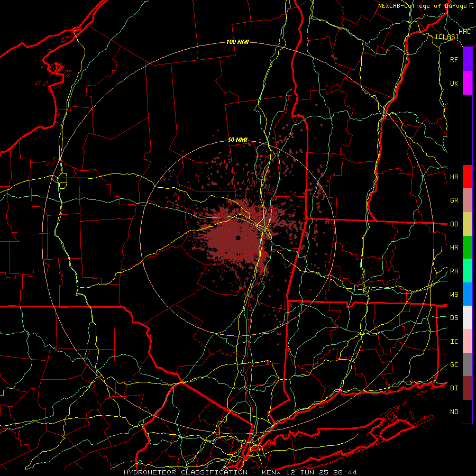This screenshot has height=476, width=476.
Task: Click the 12 JUN 25 date in caption
Action: [x=307, y=472]
